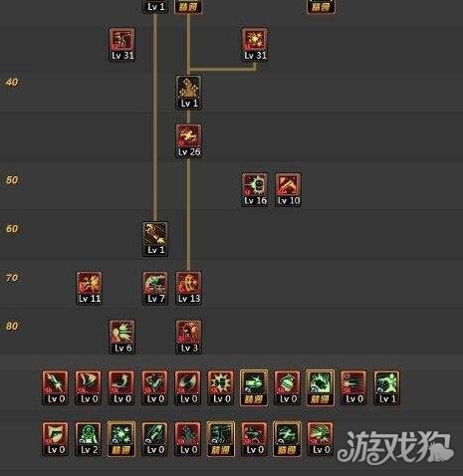This screenshot has width=463, height=476.
Task: Pick the Lv 13 skill icon
Action: tap(188, 288)
